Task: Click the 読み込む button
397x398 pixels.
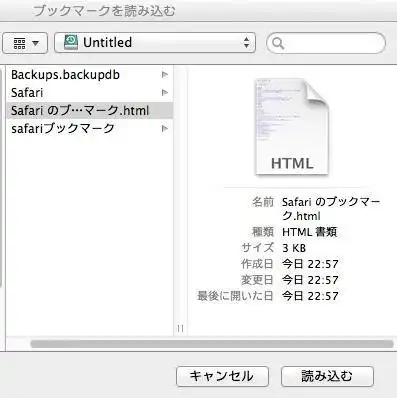Action: coord(327,376)
